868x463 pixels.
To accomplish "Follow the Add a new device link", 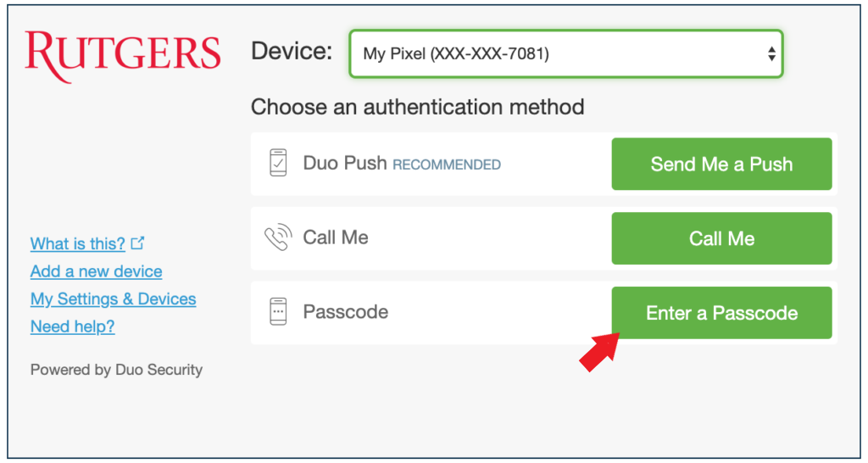I will 96,271.
